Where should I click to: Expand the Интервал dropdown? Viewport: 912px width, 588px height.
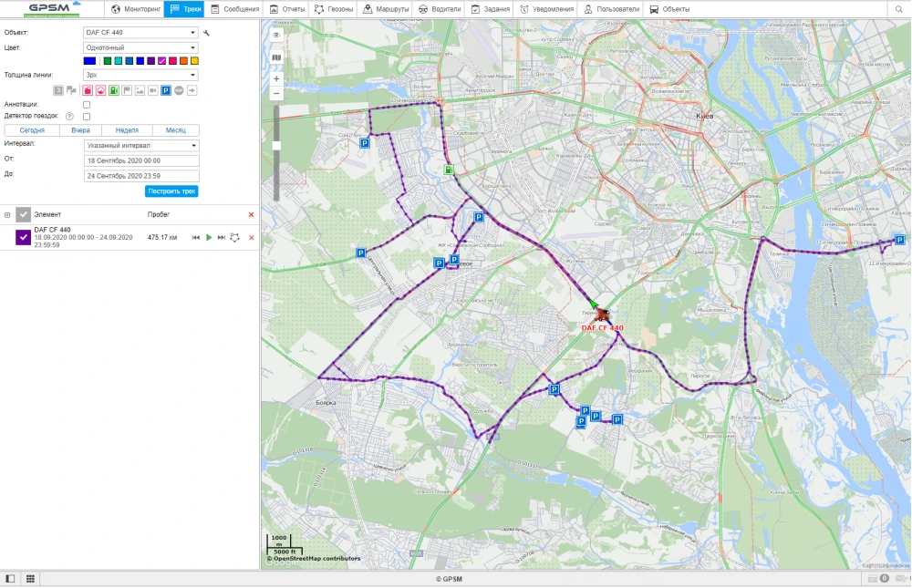click(140, 145)
